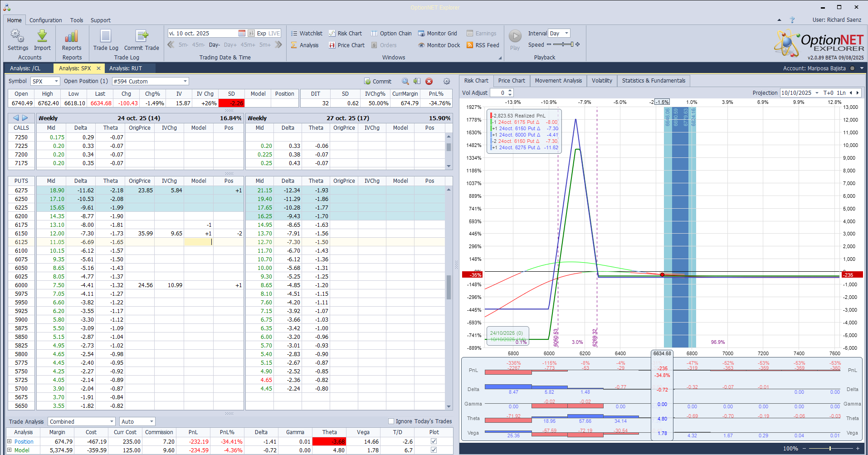Open the Volatility chart tab
Viewport: 868px width, 455px height.
pyautogui.click(x=601, y=81)
